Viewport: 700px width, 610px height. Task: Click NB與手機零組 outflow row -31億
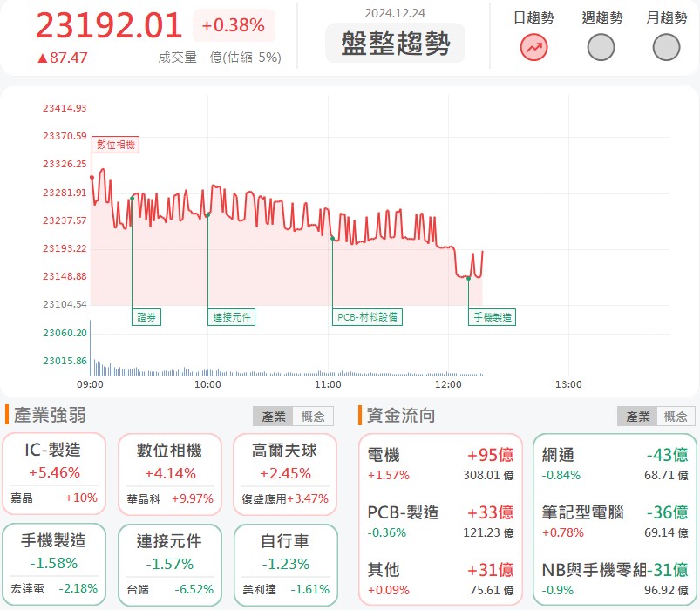coord(615,579)
